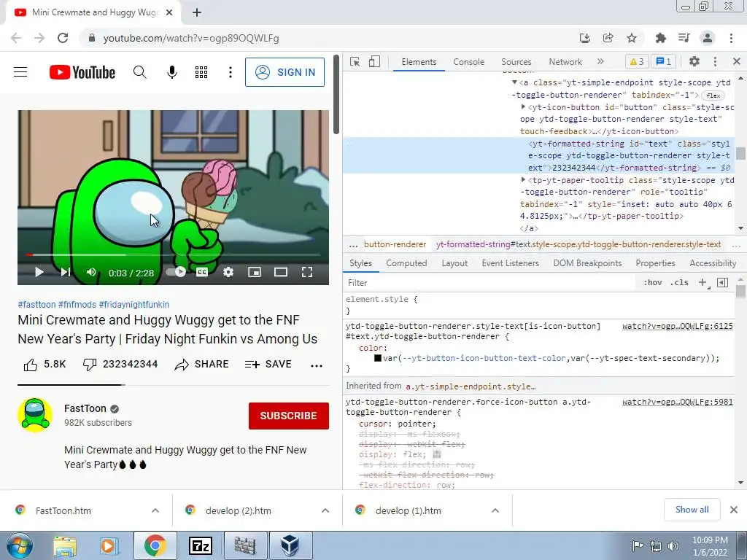The image size is (747, 560).
Task: Open the #fasttoon hashtag link
Action: (x=36, y=304)
